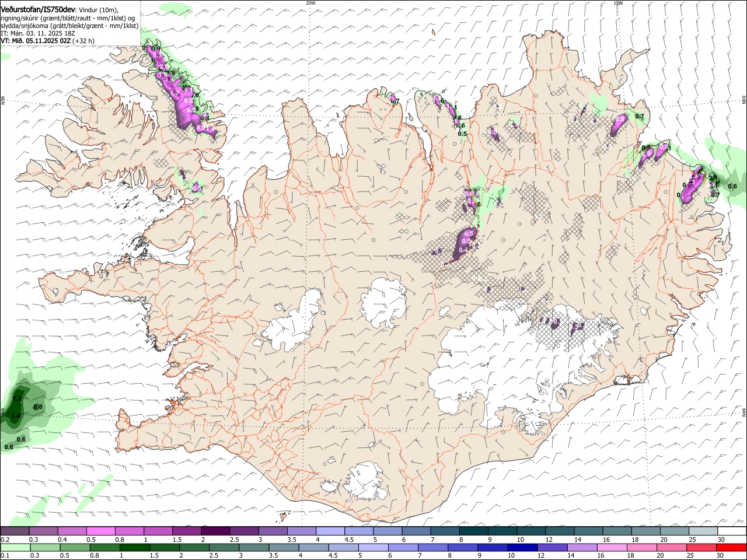Screen dimensions: 747x560
Task: Pick lower legend red swatch right of 30
Action: point(732,547)
